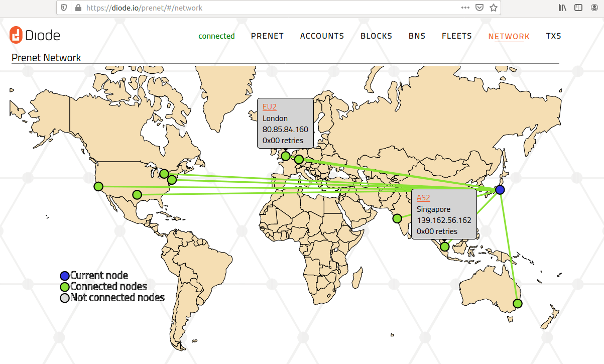Viewport: 604px width, 364px height.
Task: Open the PRENET menu item
Action: tap(267, 36)
